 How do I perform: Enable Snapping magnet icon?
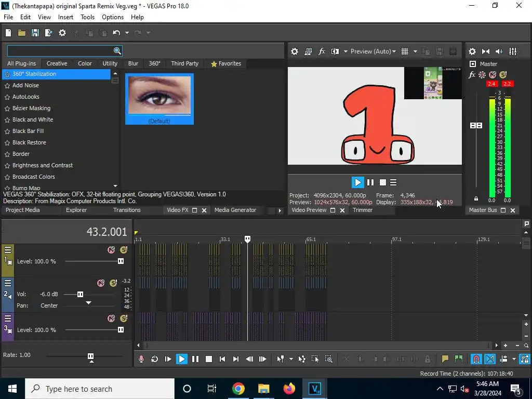pos(476,359)
